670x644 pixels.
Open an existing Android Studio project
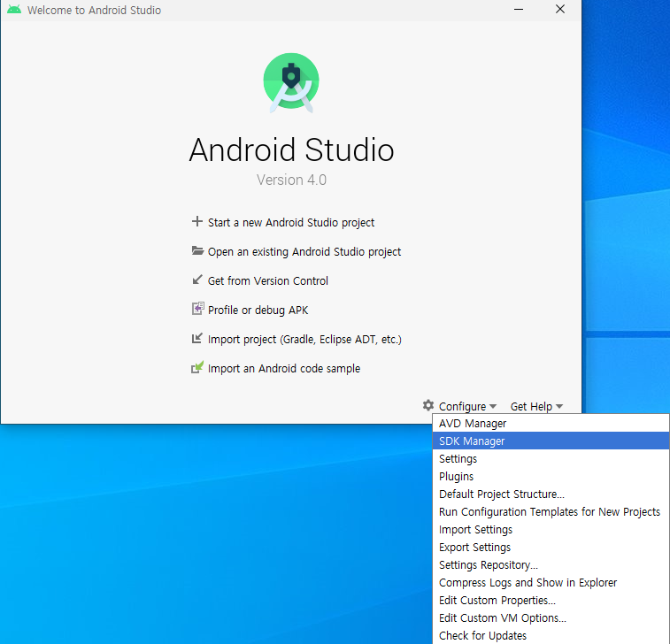click(x=304, y=252)
